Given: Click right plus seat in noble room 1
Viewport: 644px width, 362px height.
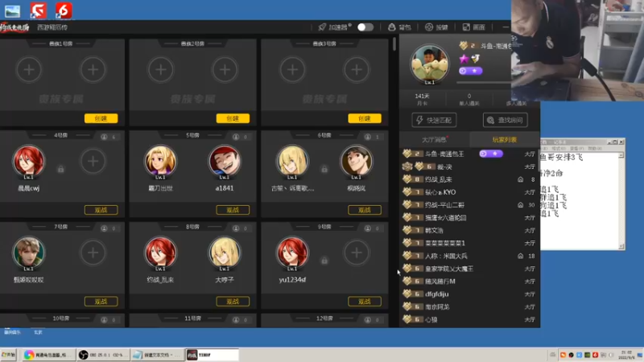Looking at the screenshot, I should [x=93, y=70].
